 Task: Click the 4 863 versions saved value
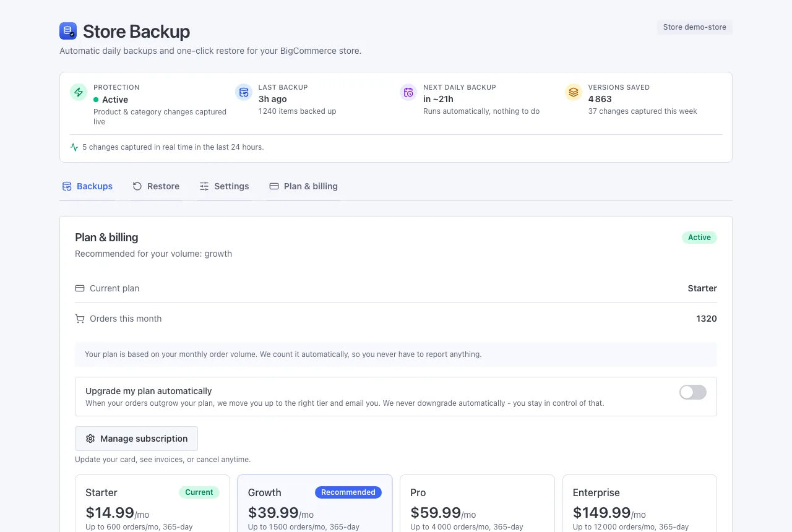[x=600, y=99]
